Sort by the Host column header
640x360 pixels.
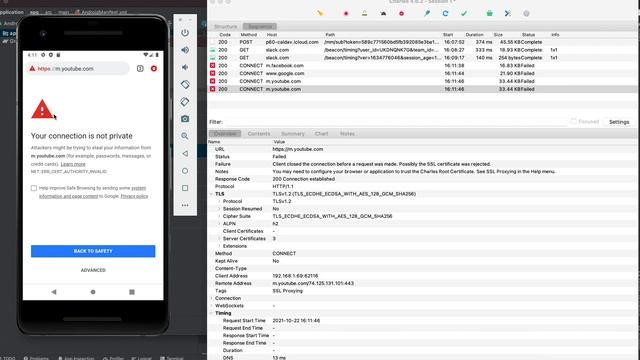coord(272,35)
